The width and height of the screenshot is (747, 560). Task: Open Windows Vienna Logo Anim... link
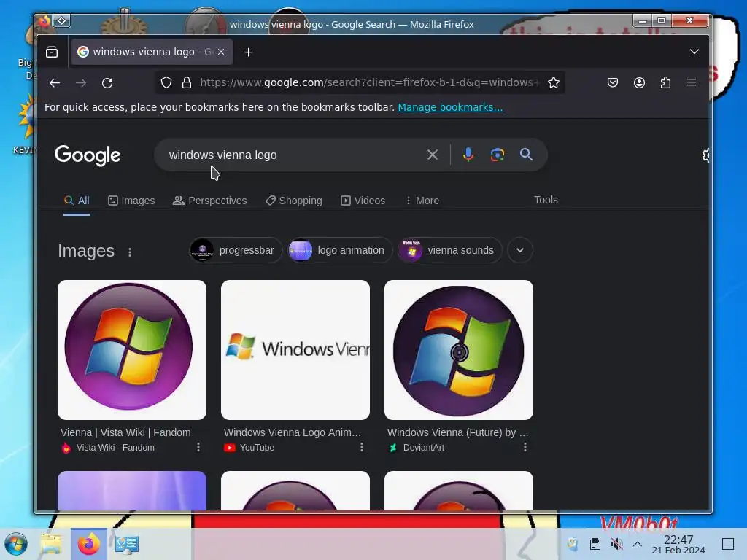(x=293, y=432)
